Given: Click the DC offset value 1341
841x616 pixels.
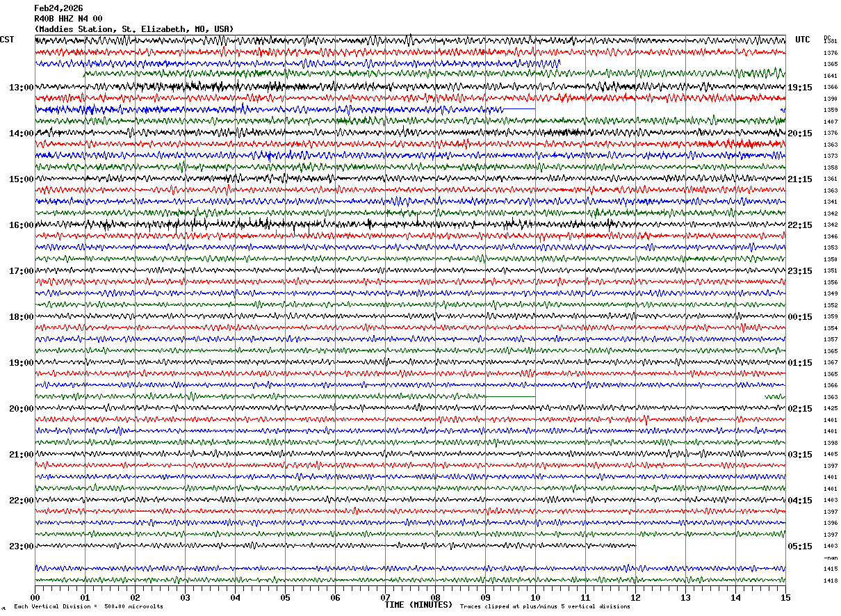Looking at the screenshot, I should point(830,202).
